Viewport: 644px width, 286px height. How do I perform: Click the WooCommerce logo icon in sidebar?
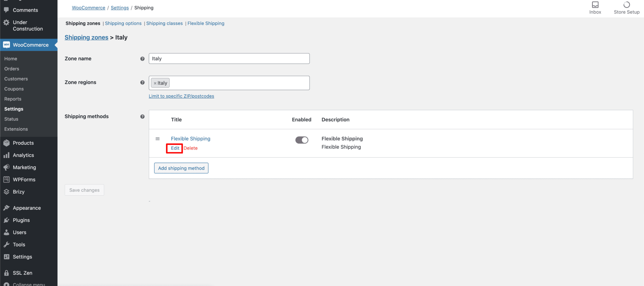(7, 45)
